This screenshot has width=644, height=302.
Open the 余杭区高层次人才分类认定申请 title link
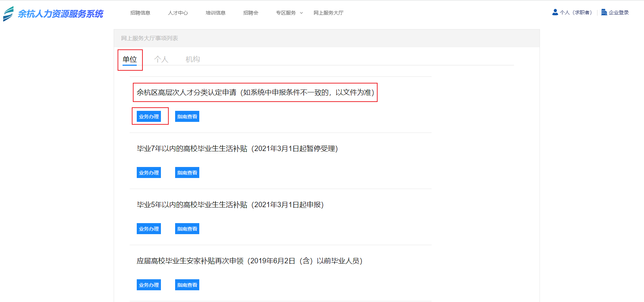click(x=255, y=92)
